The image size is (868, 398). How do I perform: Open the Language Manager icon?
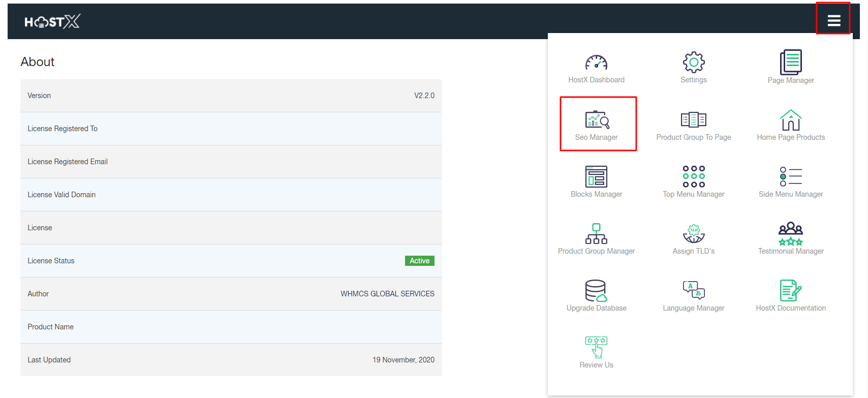[x=693, y=290]
